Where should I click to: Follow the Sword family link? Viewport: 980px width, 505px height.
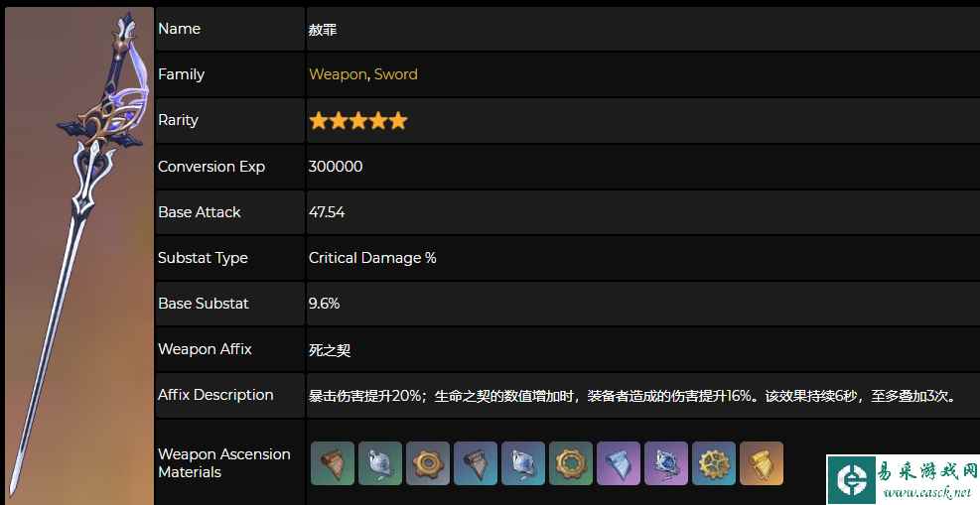395,74
